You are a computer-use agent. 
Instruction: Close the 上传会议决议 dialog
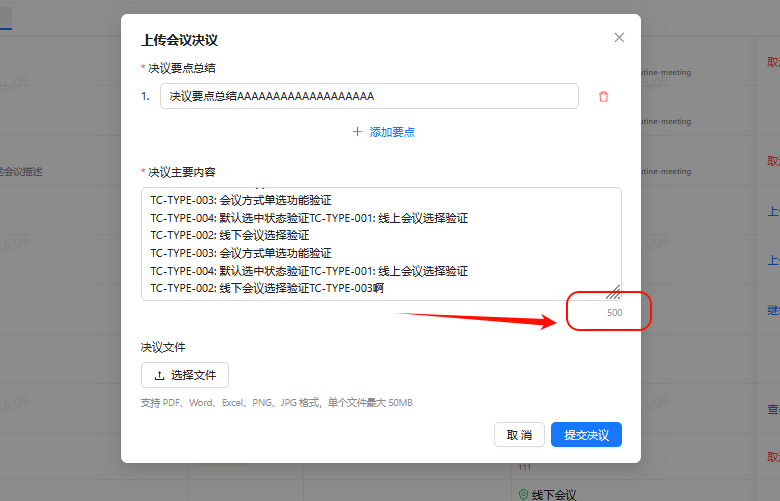619,38
